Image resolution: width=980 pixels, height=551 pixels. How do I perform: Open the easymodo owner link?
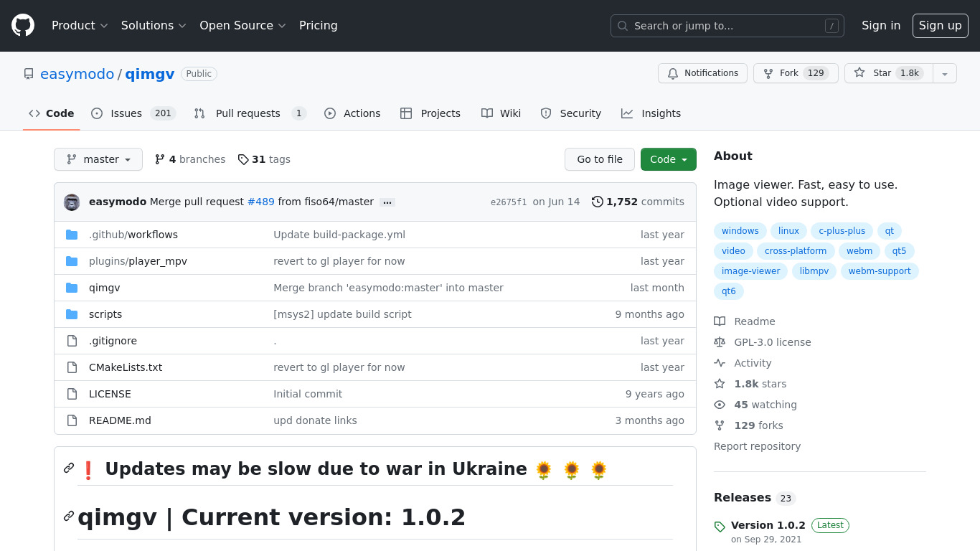(x=77, y=74)
